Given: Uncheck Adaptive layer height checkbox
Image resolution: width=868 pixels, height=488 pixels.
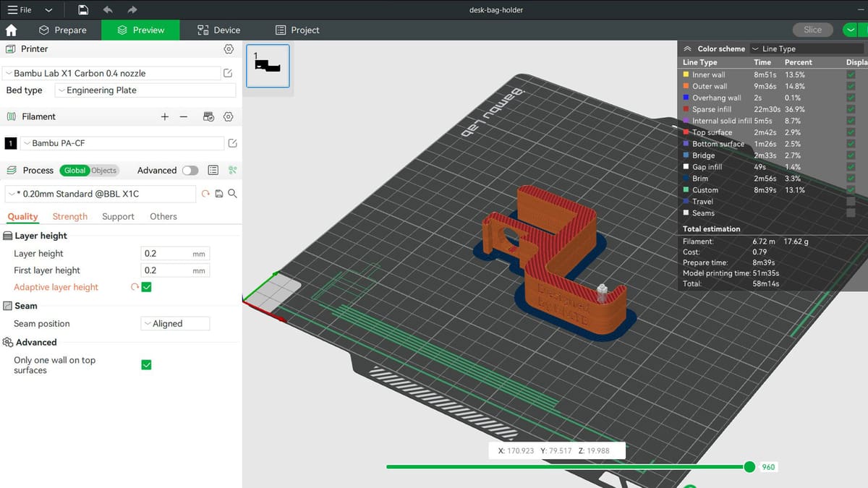Looking at the screenshot, I should tap(146, 287).
